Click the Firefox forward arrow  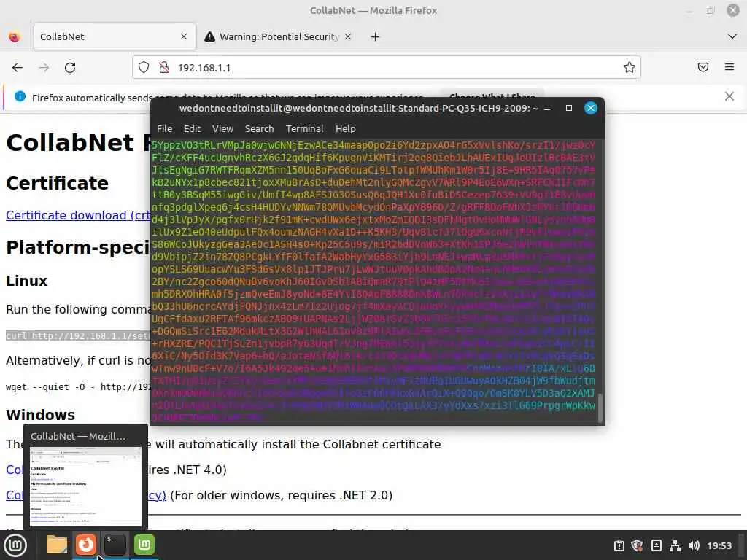point(44,68)
